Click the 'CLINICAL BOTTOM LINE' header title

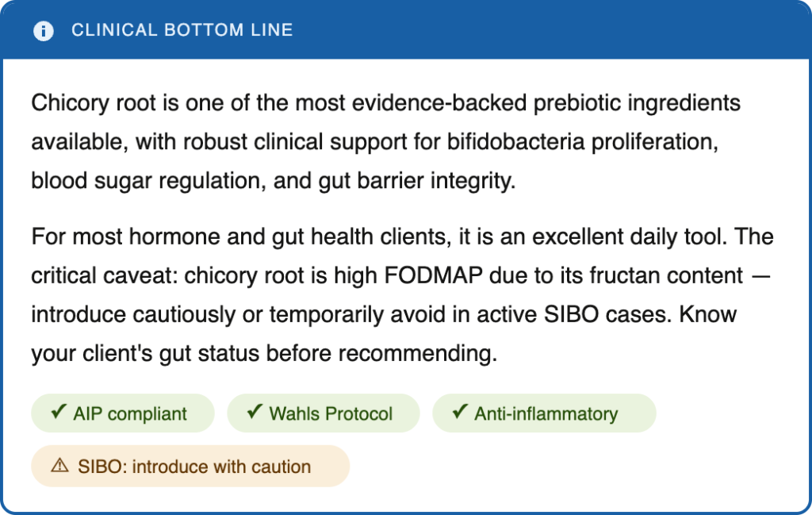(x=182, y=31)
